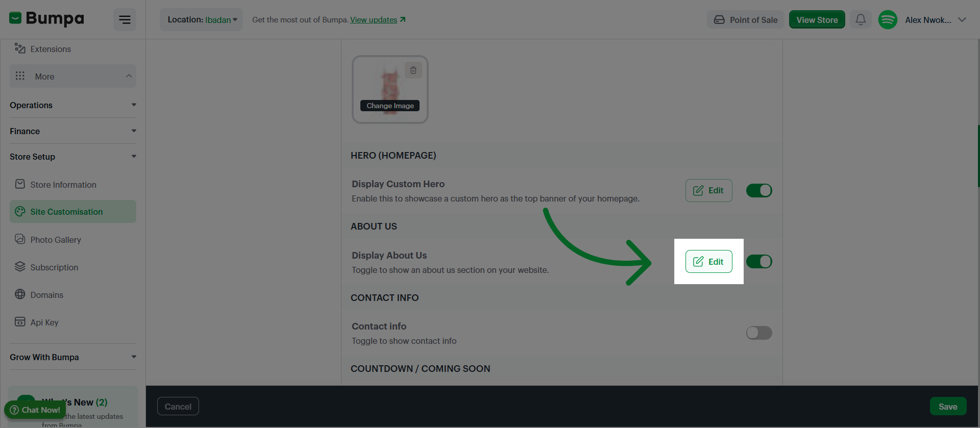Click the Extensions sidebar icon
Image resolution: width=980 pixels, height=428 pixels.
[x=20, y=48]
